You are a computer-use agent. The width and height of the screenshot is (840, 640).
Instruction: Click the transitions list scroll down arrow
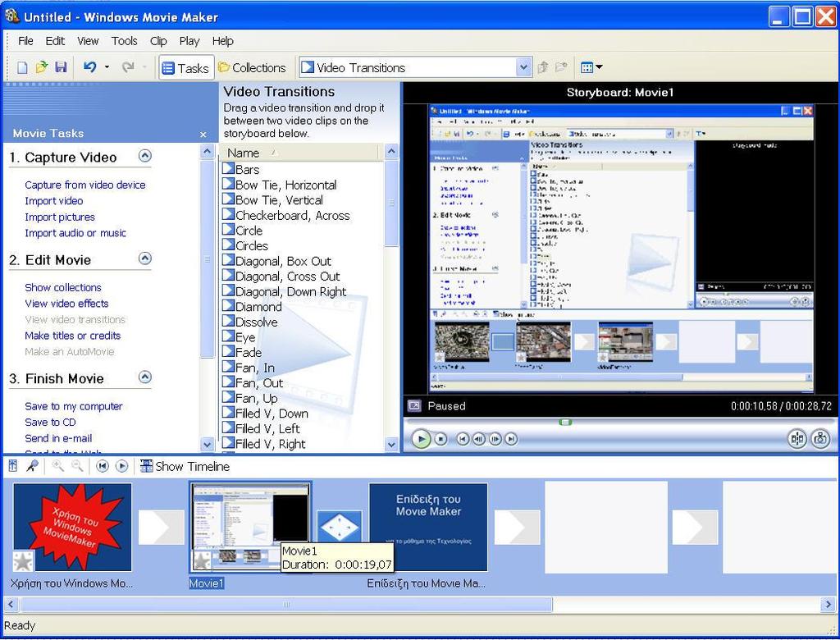391,445
